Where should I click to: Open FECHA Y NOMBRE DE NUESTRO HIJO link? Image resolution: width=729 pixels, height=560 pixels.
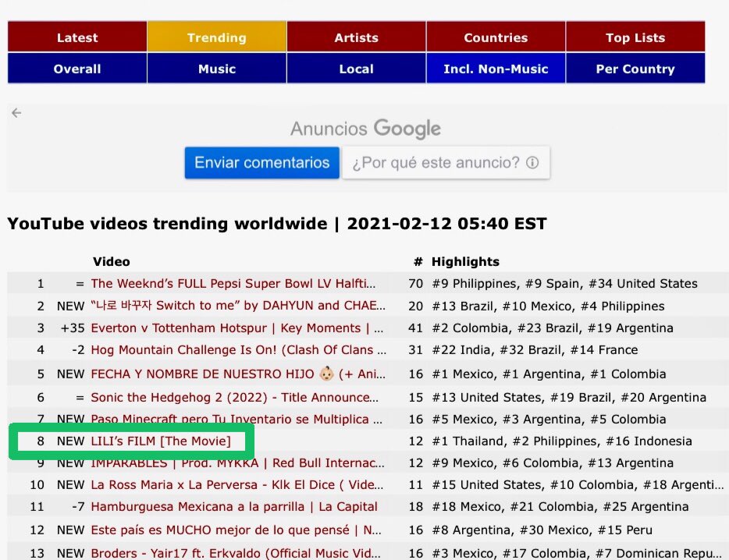(x=238, y=374)
